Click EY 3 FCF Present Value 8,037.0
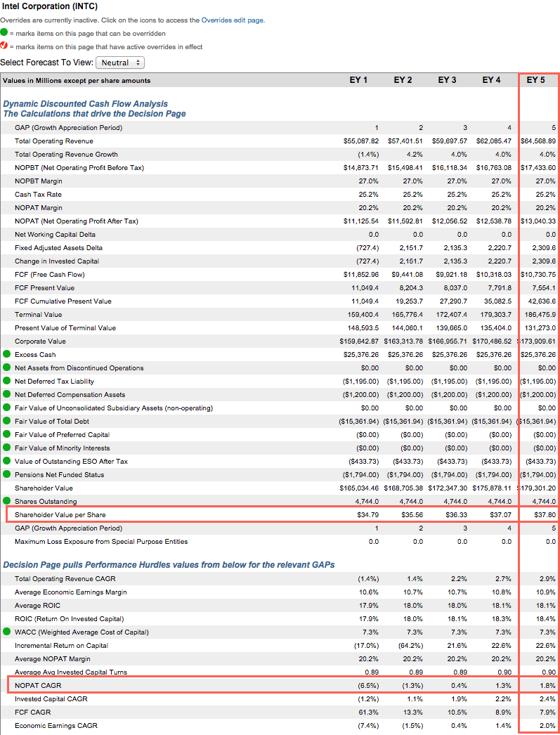The width and height of the screenshot is (560, 735). 455,288
